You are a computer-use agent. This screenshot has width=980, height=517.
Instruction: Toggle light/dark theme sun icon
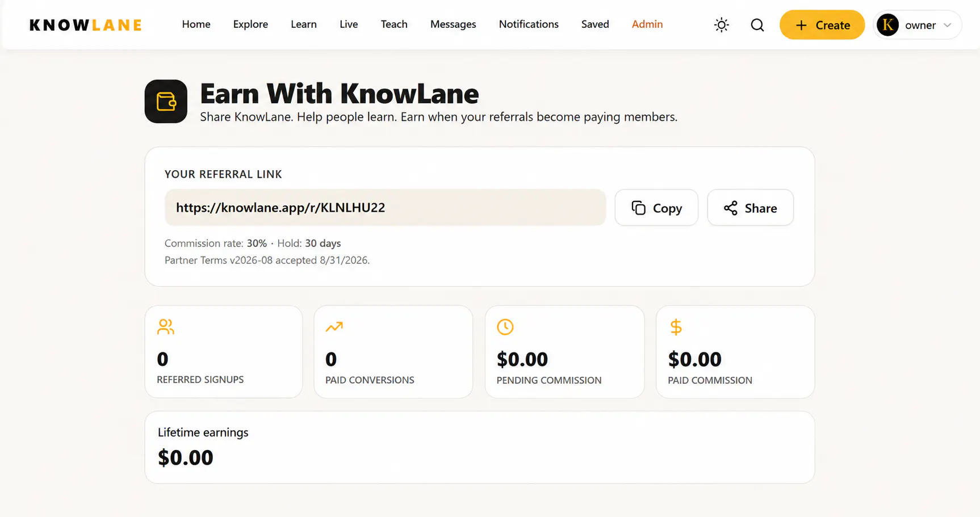click(722, 25)
